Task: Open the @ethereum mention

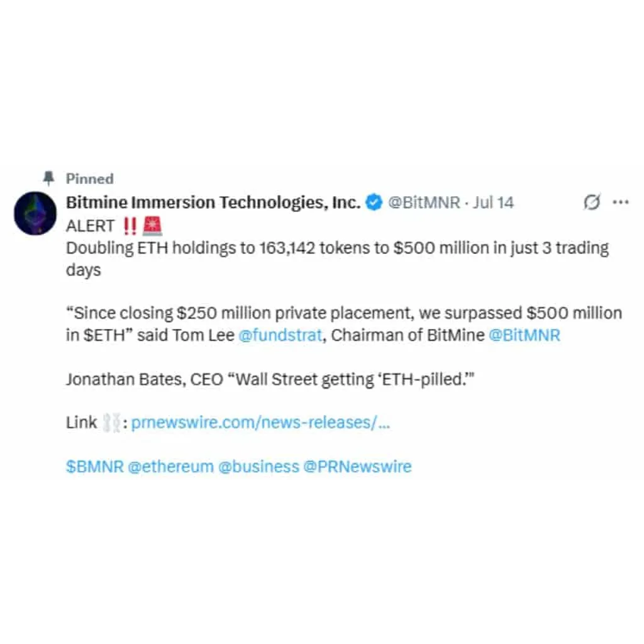Action: click(x=171, y=467)
